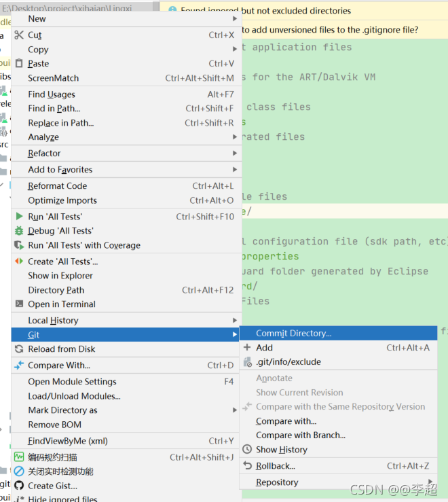Select Compare with Branch... in Git submenu
The width and height of the screenshot is (448, 502).
tap(338, 435)
